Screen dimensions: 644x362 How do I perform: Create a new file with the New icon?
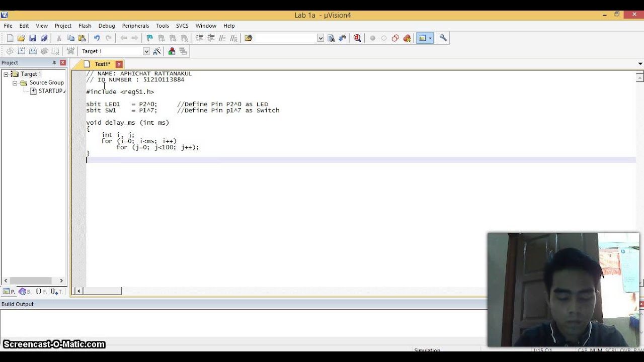pos(10,38)
